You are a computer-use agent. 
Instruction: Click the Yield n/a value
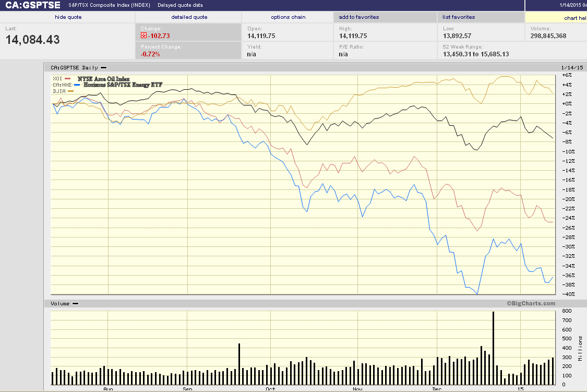[251, 54]
